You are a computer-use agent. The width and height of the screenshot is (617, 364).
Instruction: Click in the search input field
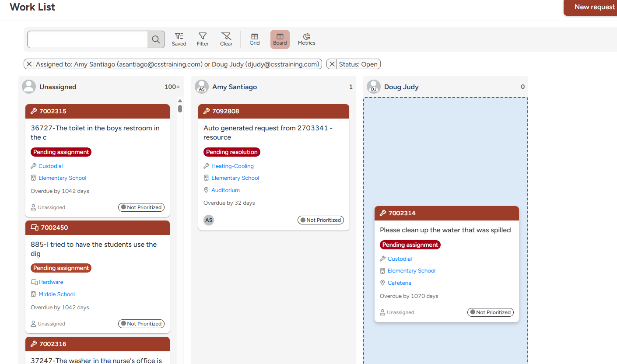(x=88, y=39)
